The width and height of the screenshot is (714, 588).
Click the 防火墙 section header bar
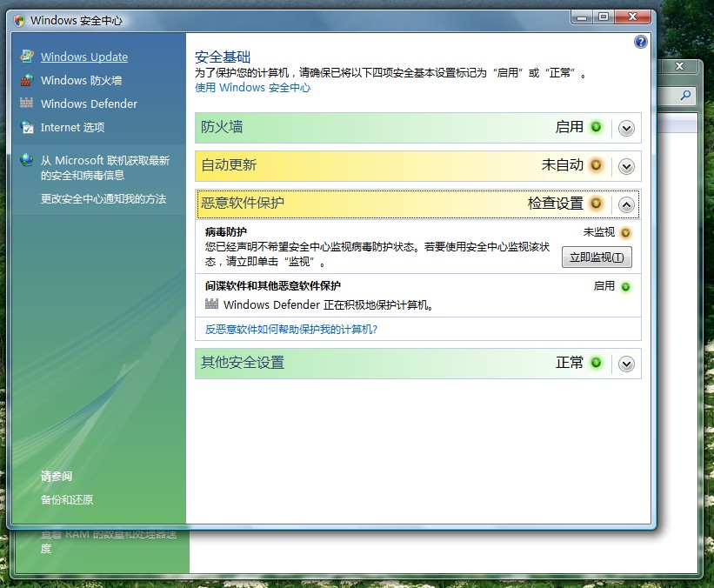coord(418,128)
